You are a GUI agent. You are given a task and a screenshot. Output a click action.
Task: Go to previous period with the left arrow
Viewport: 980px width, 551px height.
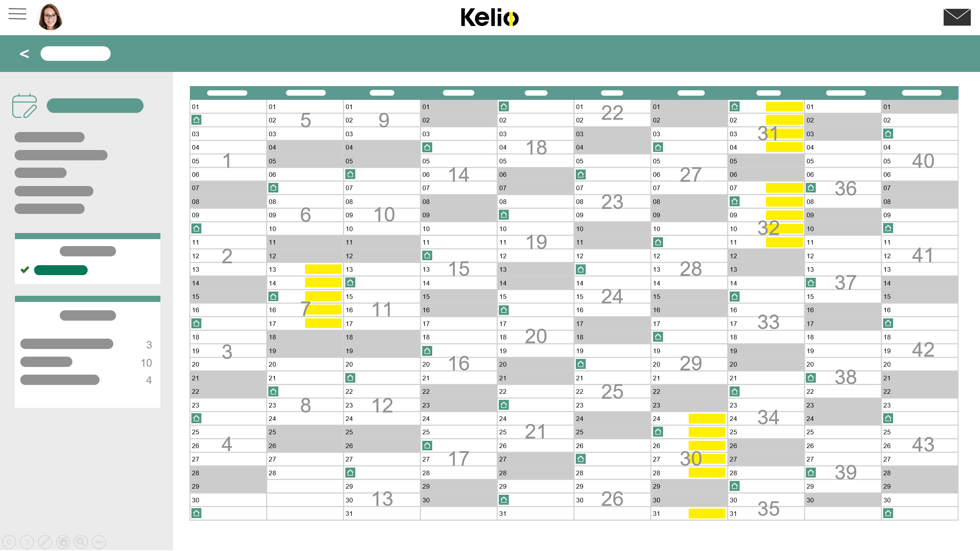(x=9, y=542)
